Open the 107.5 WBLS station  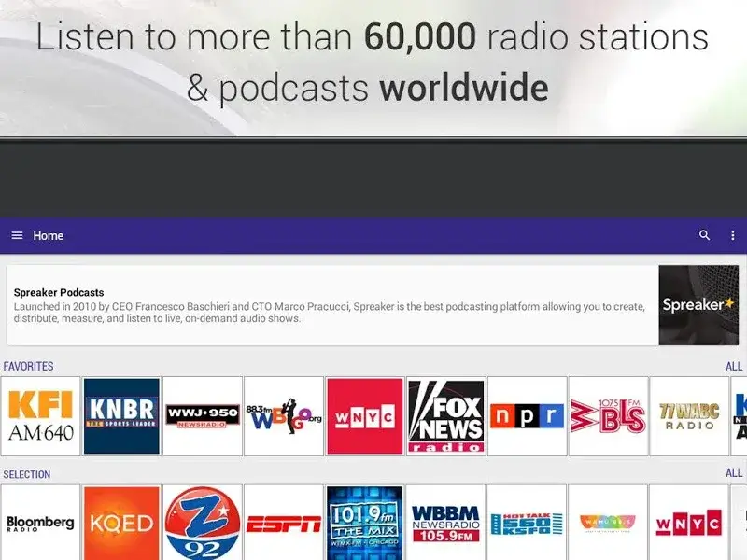pyautogui.click(x=608, y=416)
